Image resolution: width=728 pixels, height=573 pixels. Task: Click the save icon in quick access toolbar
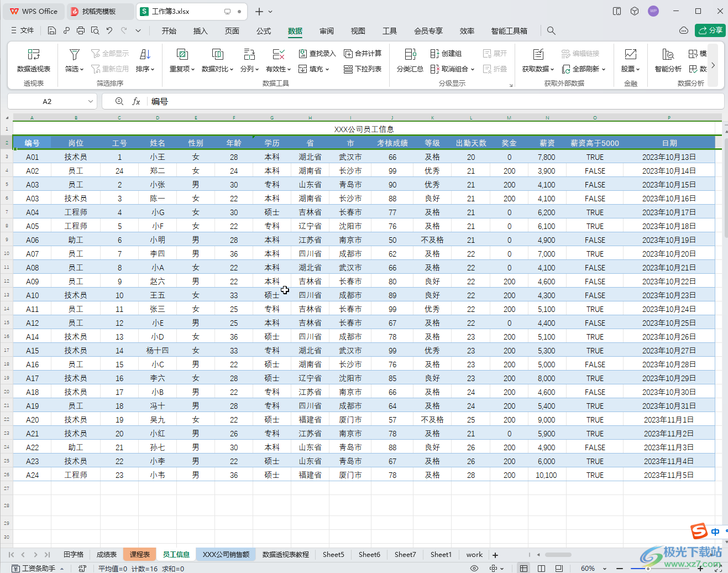pos(52,30)
